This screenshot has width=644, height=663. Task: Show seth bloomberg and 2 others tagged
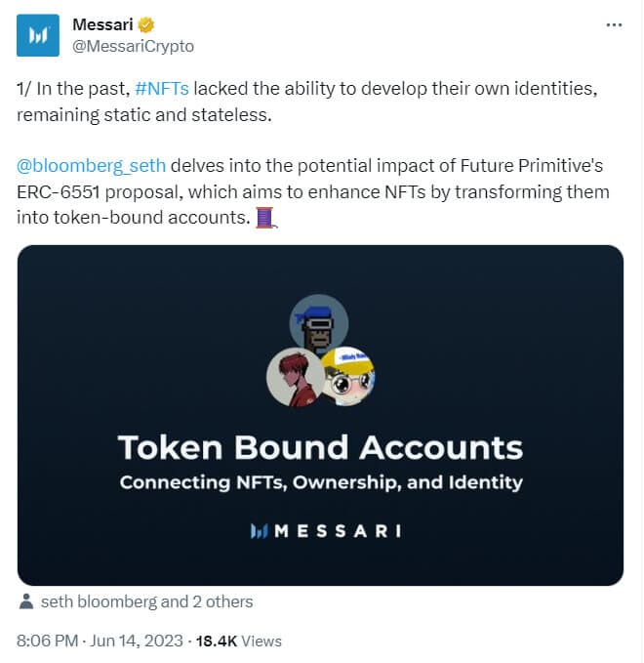(x=146, y=601)
